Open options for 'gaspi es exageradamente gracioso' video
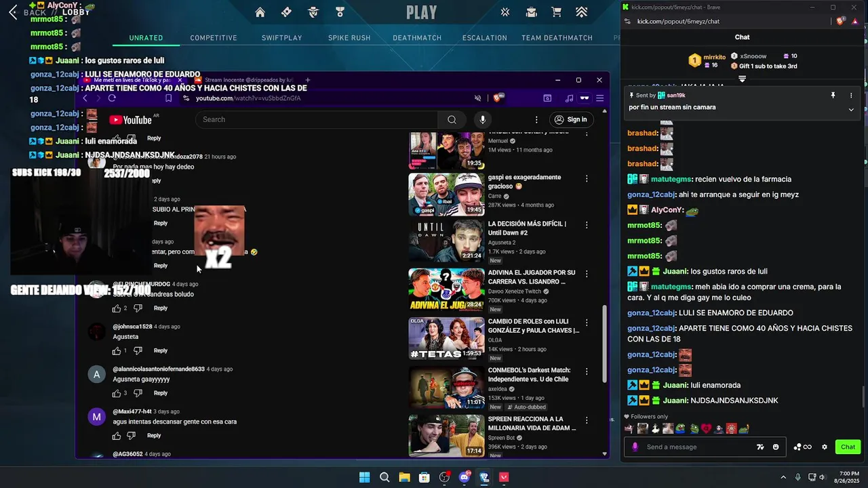Image resolution: width=868 pixels, height=488 pixels. point(587,178)
